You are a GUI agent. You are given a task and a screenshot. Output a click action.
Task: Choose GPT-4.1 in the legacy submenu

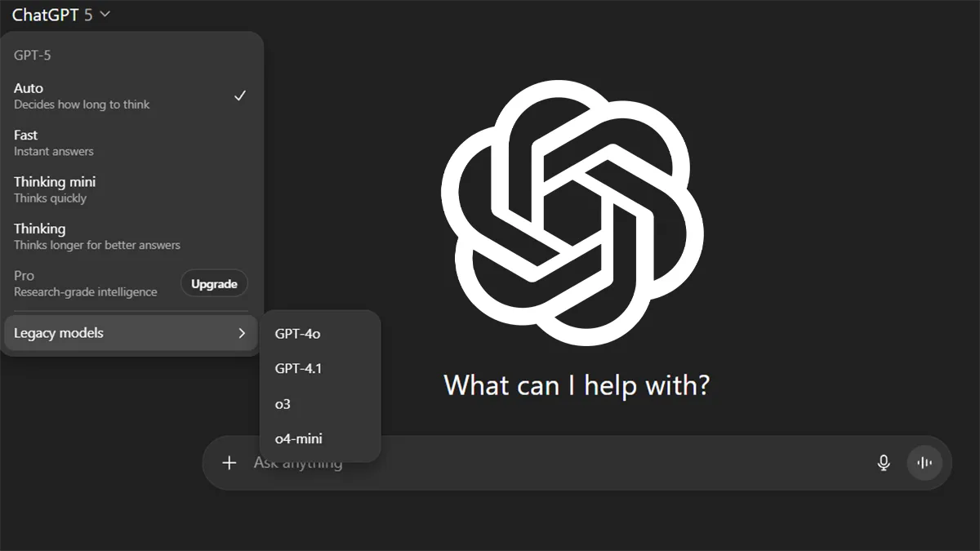coord(298,368)
